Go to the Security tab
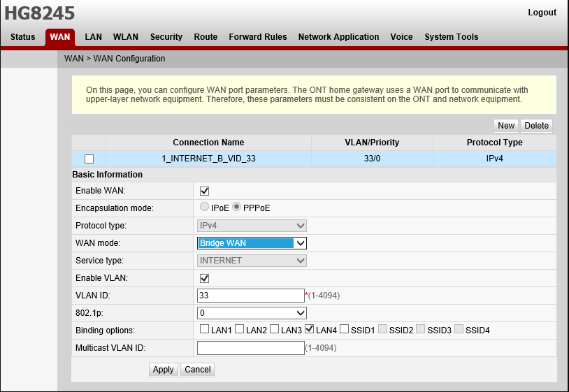Image resolution: width=569 pixels, height=392 pixels. point(166,37)
